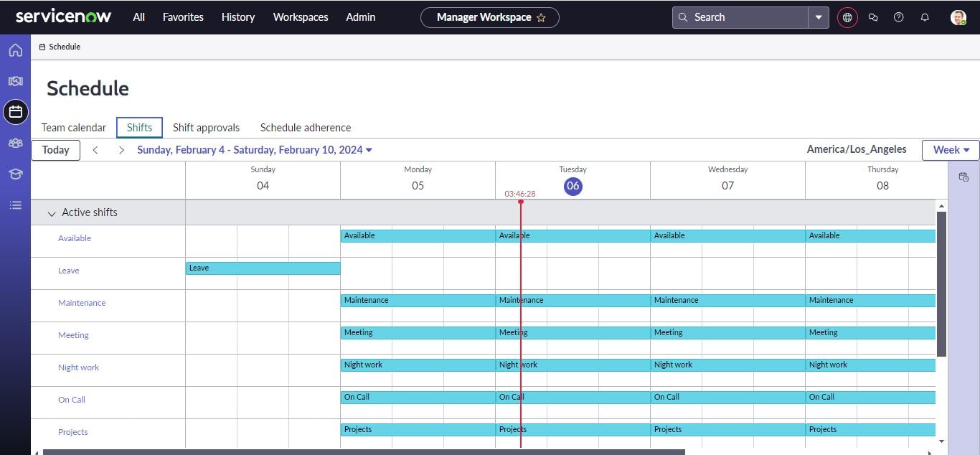Open the Teams people icon in the sidebar
The height and width of the screenshot is (455, 980).
pyautogui.click(x=16, y=143)
